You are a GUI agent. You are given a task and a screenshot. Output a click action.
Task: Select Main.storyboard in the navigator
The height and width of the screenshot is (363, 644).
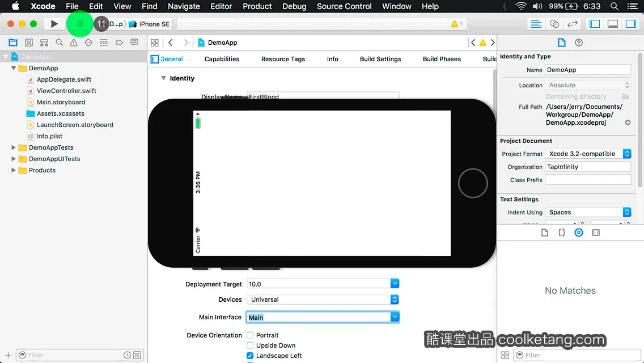pos(61,102)
